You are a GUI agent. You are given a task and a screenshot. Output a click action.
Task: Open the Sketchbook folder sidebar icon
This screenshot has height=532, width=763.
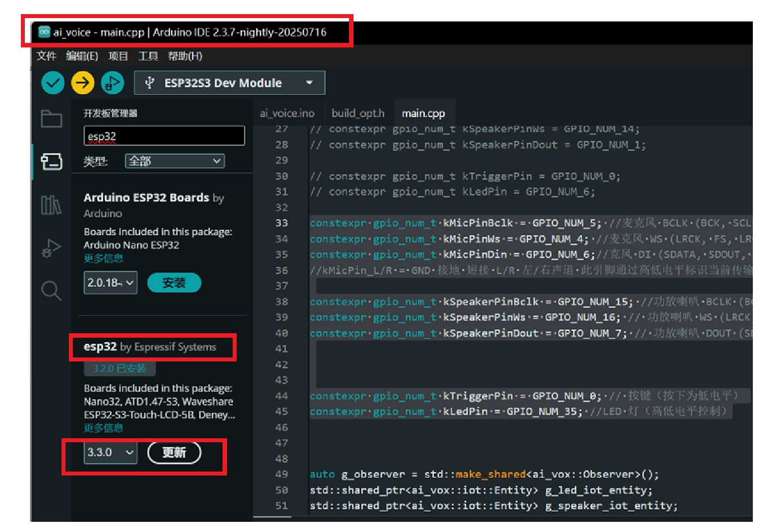(x=51, y=119)
